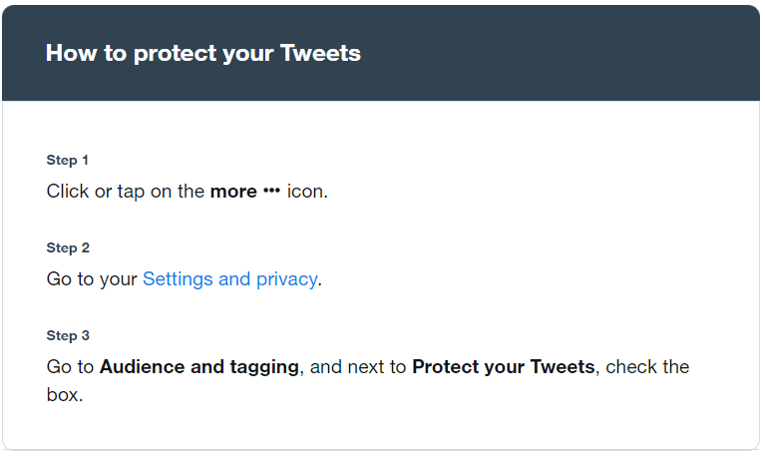The height and width of the screenshot is (458, 765).
Task: Click the check the text in Step 3
Action: (x=647, y=367)
